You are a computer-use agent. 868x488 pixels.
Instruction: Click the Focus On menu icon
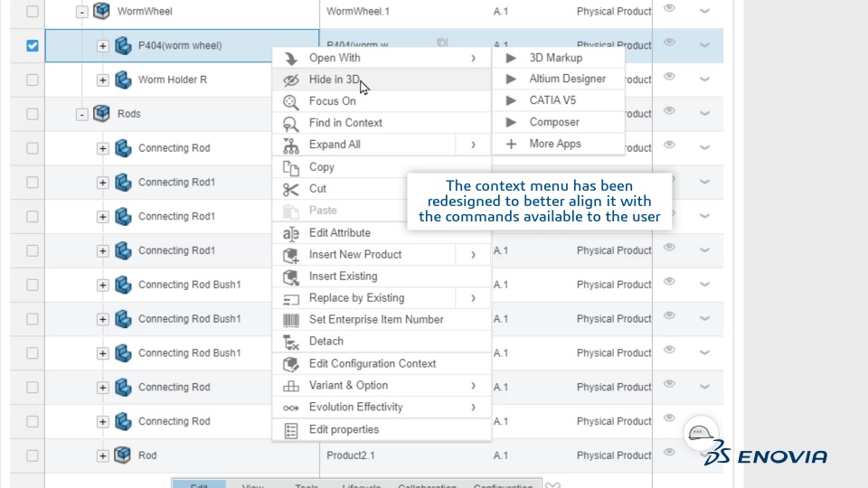291,101
